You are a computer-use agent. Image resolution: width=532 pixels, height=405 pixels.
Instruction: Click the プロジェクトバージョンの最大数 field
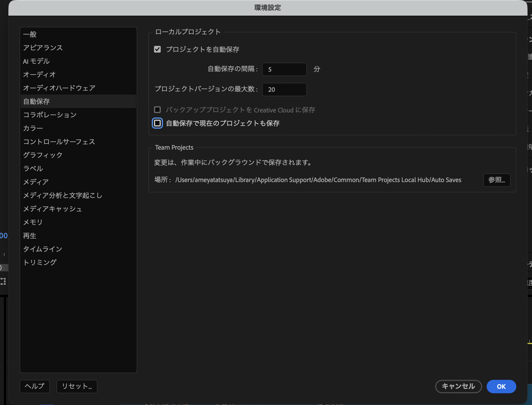tap(284, 90)
